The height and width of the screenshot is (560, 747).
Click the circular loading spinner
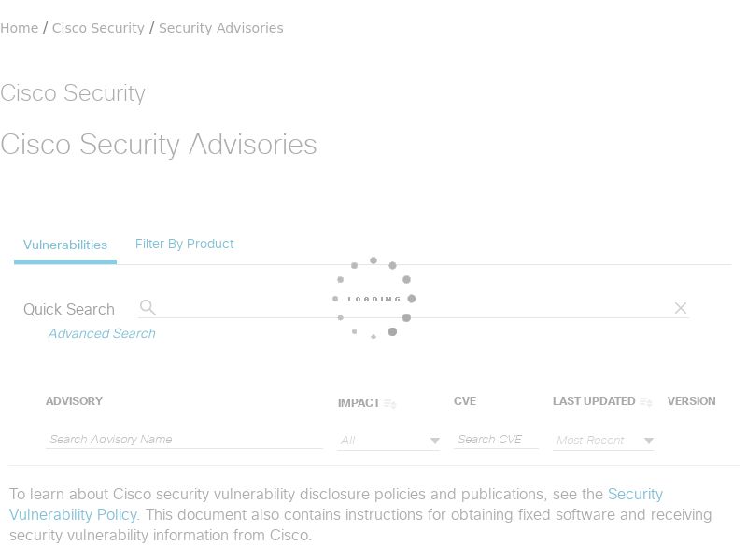click(x=373, y=299)
